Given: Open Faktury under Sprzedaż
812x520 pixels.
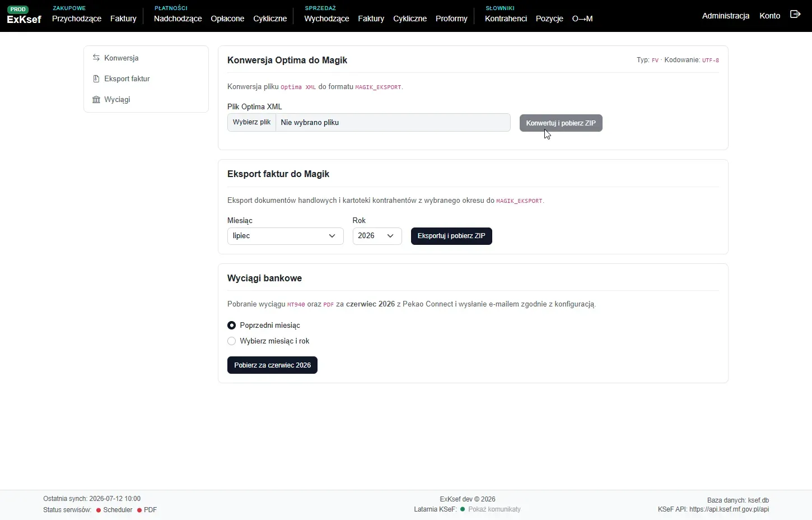Looking at the screenshot, I should pyautogui.click(x=371, y=18).
